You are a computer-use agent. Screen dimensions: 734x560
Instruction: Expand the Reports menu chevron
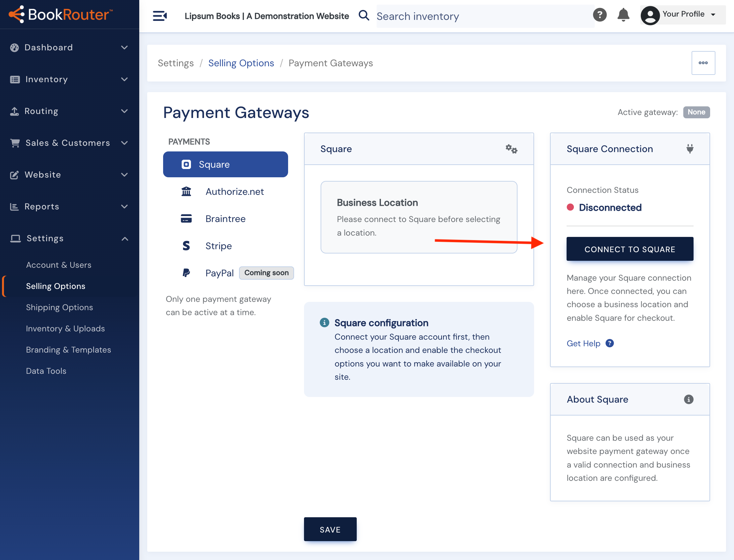(x=124, y=206)
